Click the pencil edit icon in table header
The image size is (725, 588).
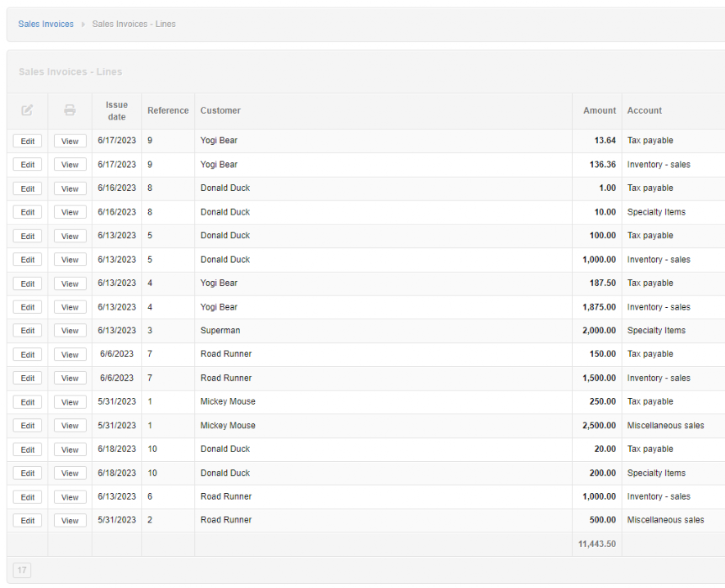[x=27, y=110]
